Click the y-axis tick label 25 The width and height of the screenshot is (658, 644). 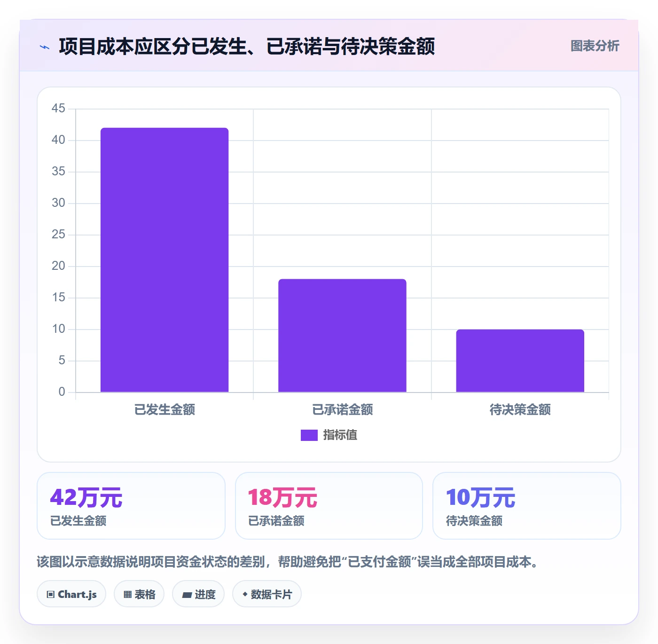pyautogui.click(x=58, y=235)
